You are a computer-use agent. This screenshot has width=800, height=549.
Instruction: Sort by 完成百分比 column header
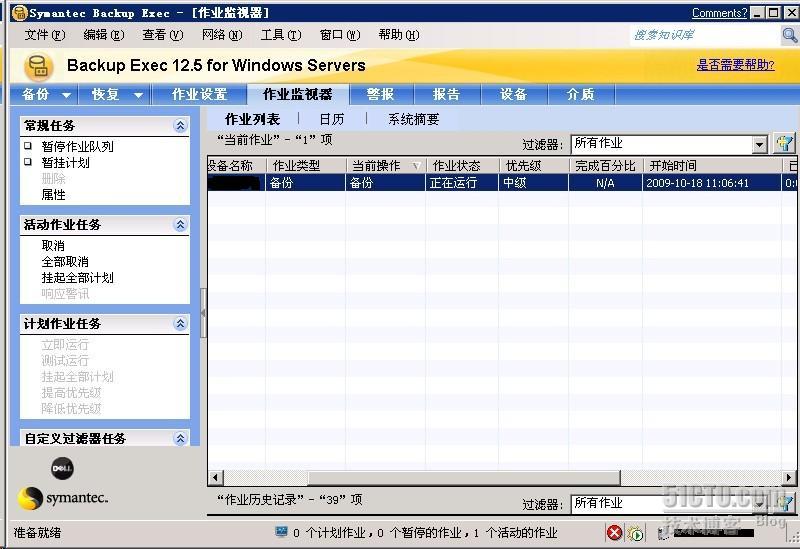[606, 166]
